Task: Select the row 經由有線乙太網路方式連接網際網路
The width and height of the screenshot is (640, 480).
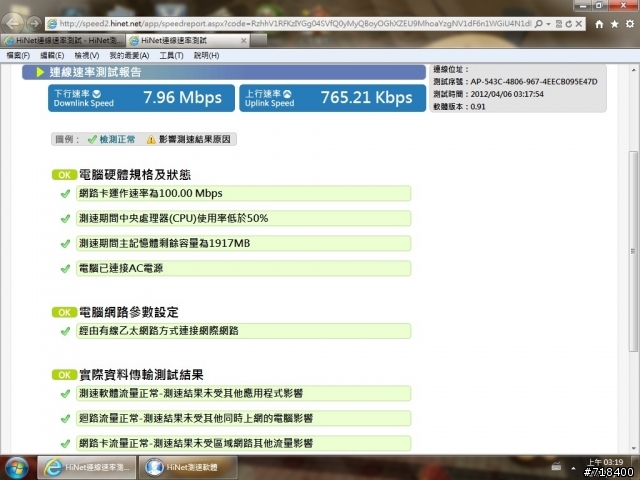Action: (x=243, y=331)
